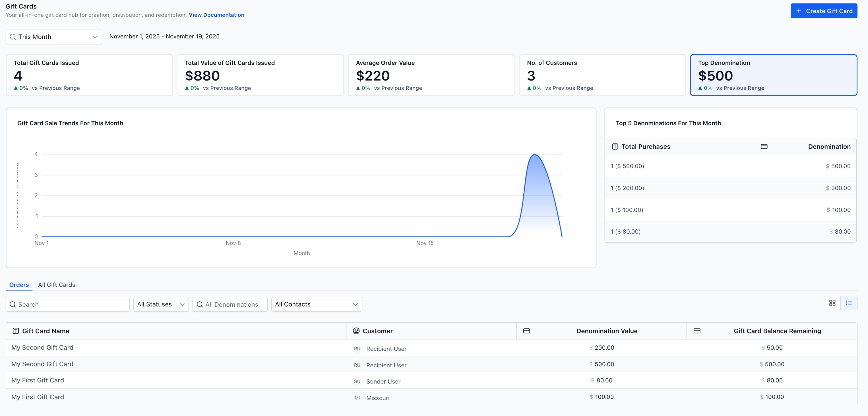Select the Orders tab
Screen dimensions: 868x416
tap(19, 285)
